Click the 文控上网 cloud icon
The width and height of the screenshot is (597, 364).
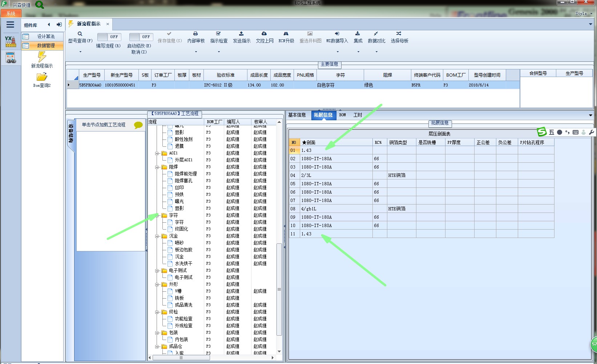[264, 34]
